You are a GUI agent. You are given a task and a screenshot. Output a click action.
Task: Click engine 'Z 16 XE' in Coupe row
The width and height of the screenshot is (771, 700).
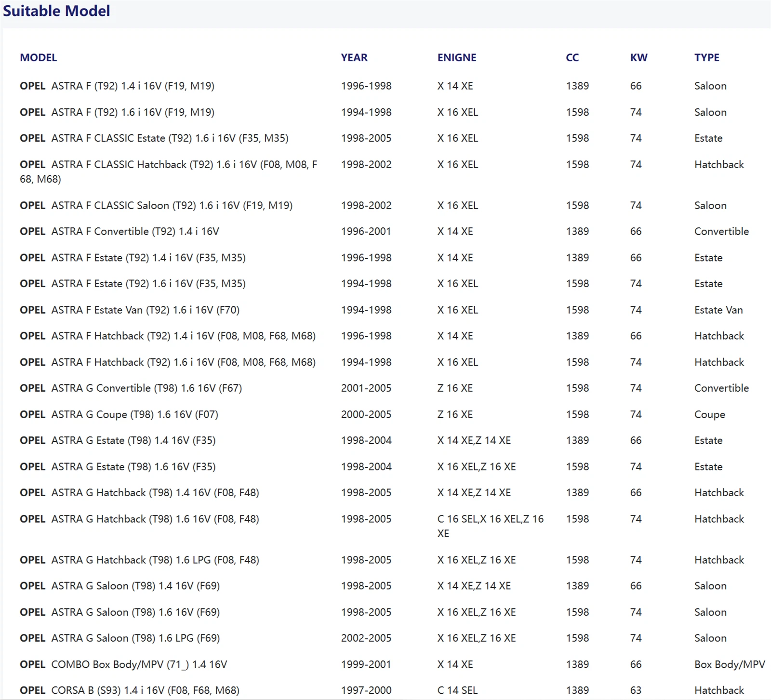click(x=455, y=414)
